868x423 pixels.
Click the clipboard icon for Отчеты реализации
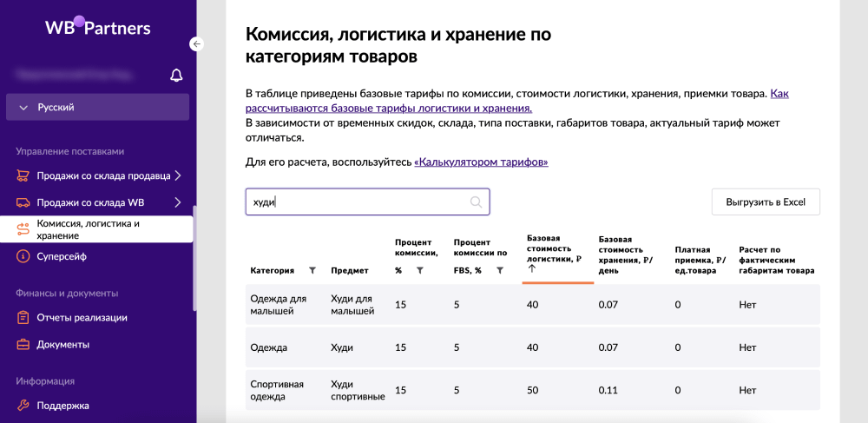click(23, 318)
